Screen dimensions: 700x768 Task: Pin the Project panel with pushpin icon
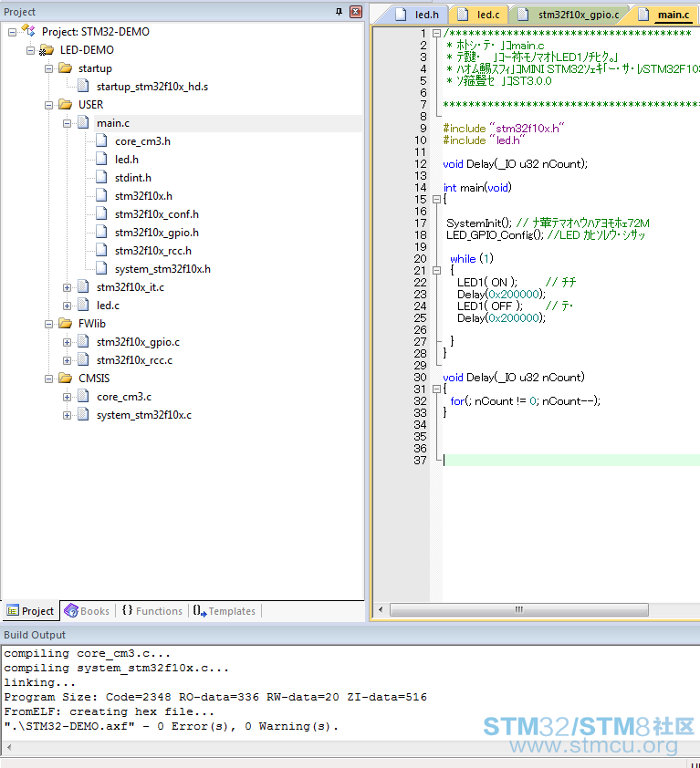point(339,12)
